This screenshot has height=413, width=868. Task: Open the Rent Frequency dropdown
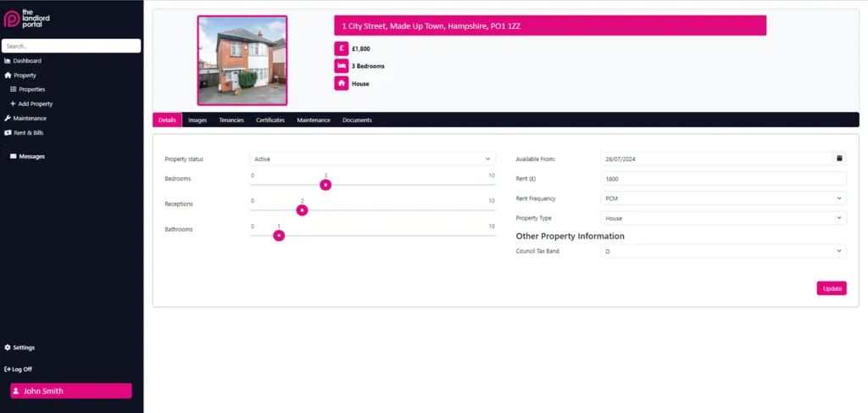coord(724,198)
